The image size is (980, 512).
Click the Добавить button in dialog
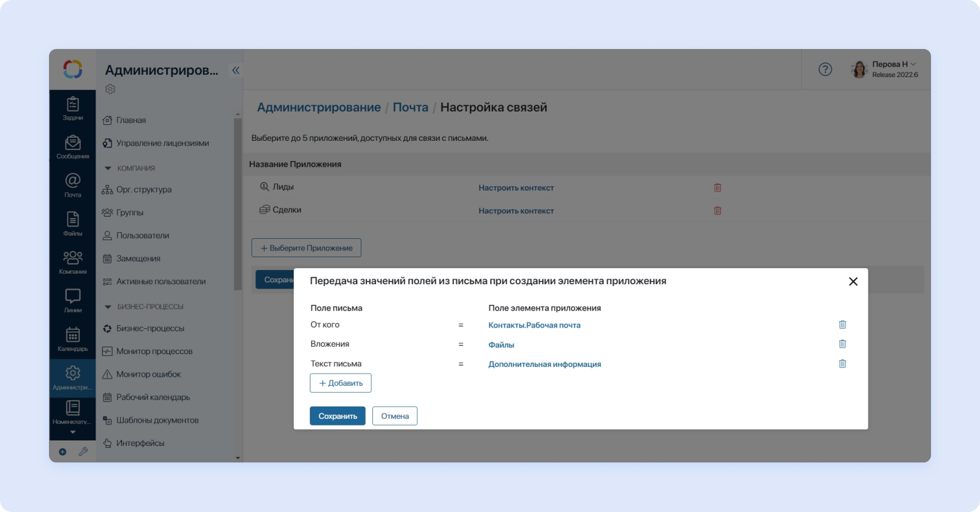coord(341,383)
